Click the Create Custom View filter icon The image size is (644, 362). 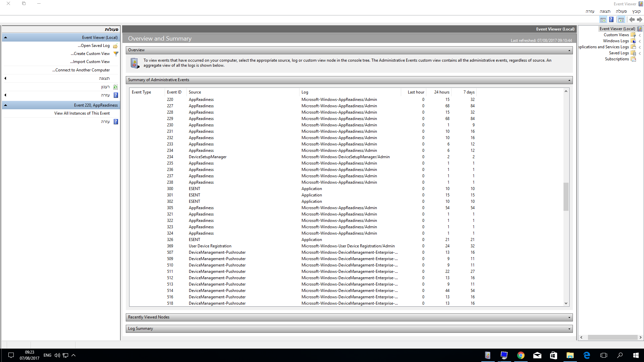116,54
